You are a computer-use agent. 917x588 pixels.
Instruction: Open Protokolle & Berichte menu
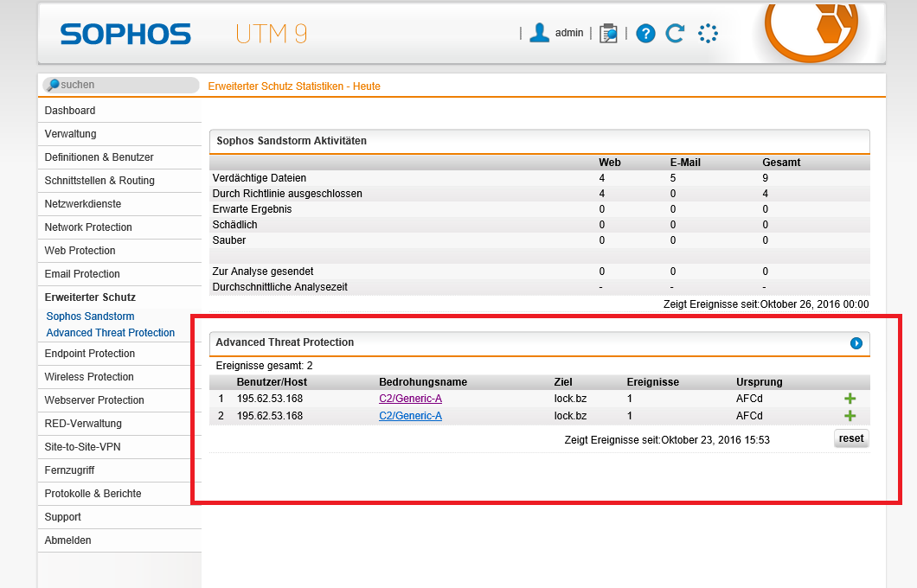tap(93, 494)
